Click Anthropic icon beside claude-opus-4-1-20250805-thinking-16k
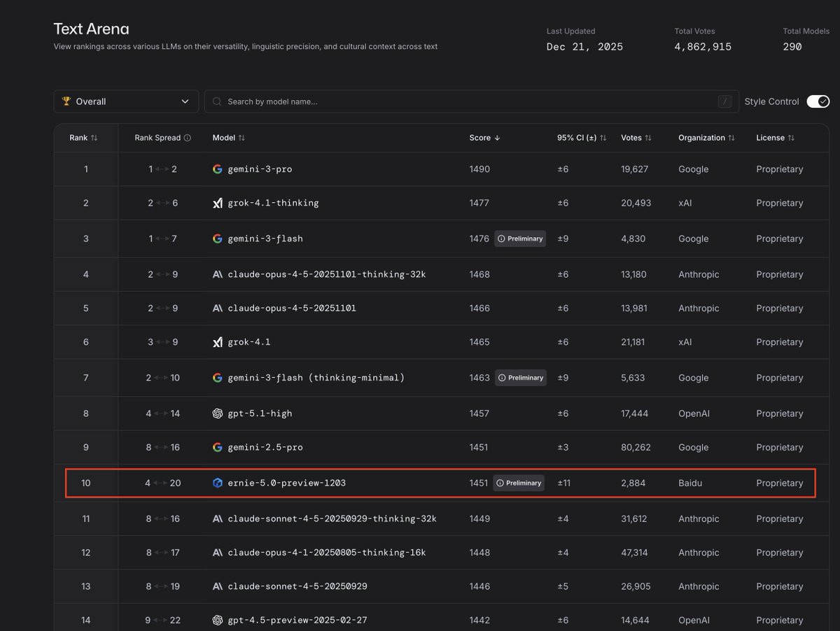Screen dimensions: 840x631 218,553
